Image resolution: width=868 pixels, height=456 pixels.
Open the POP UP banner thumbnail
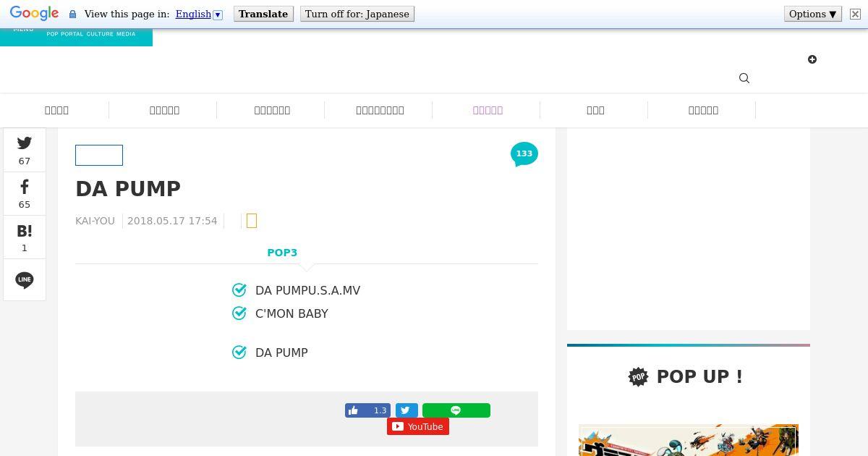coord(689,440)
